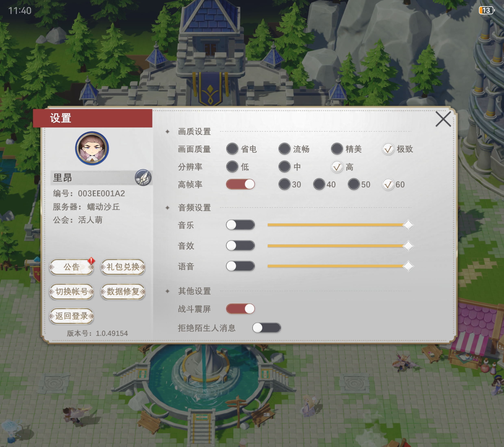Enable the 音效 sound effects toggle
Viewport: 504px width, 447px height.
[x=240, y=246]
